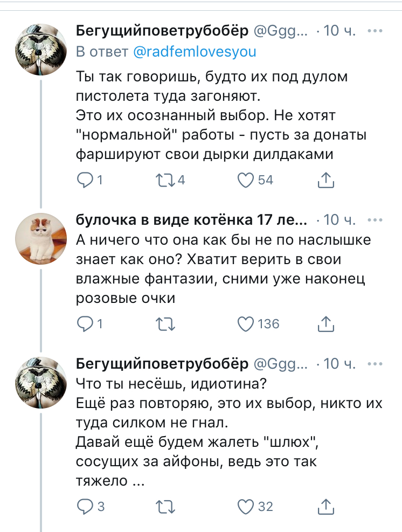Retweet the kitten-avatar user's tweet
Image resolution: width=402 pixels, height=532 pixels.
163,323
